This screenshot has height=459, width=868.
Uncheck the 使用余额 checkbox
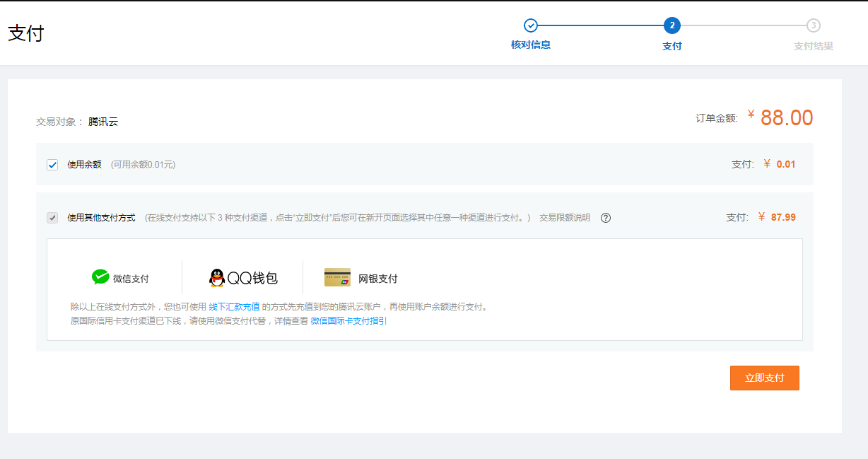[x=52, y=165]
